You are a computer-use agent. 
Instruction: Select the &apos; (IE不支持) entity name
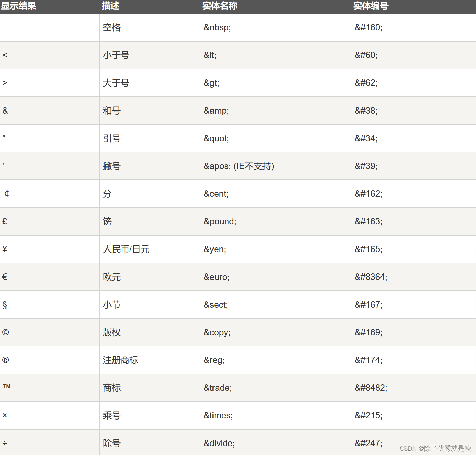[x=239, y=166]
